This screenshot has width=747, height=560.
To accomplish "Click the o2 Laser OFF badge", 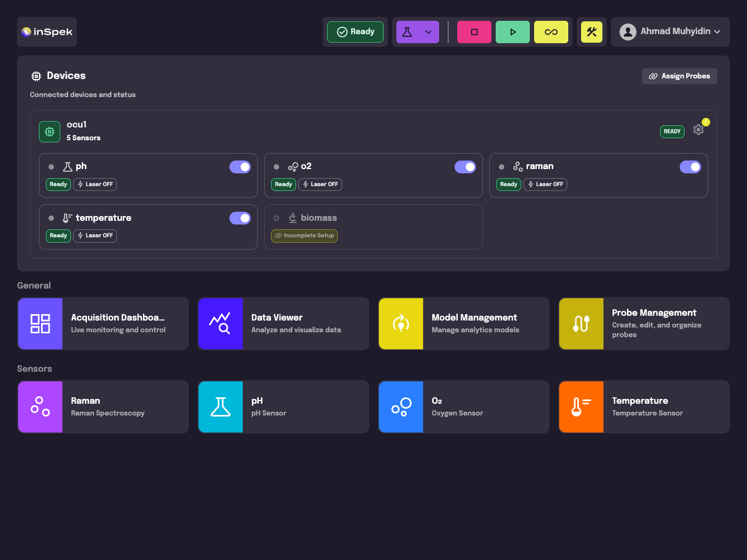I will (320, 185).
